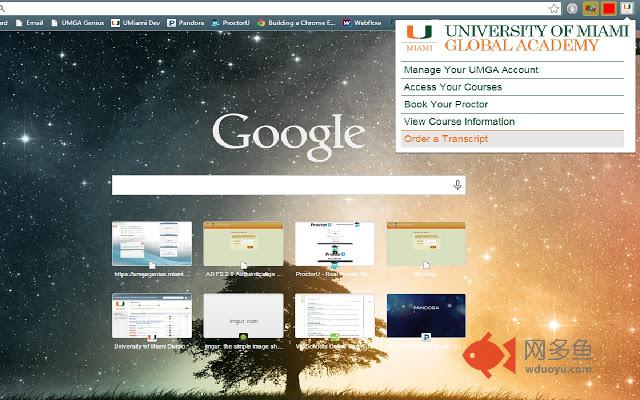Click the microphone voice search icon

458,185
